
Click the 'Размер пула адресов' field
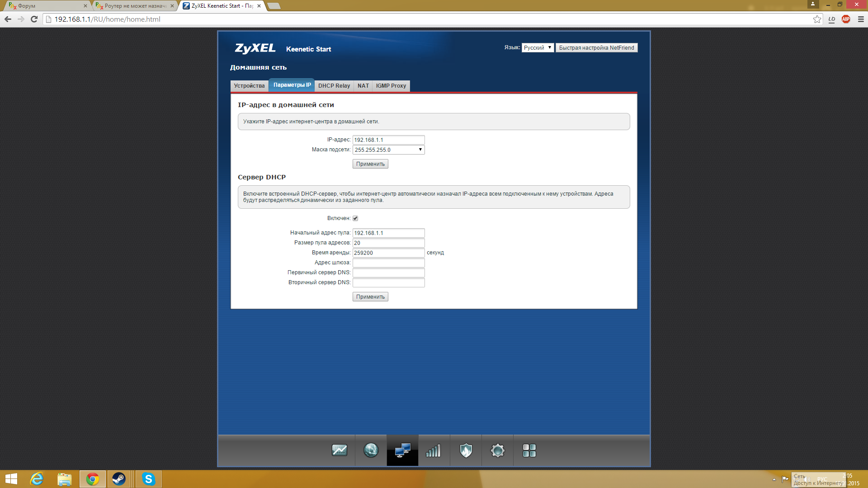point(389,243)
